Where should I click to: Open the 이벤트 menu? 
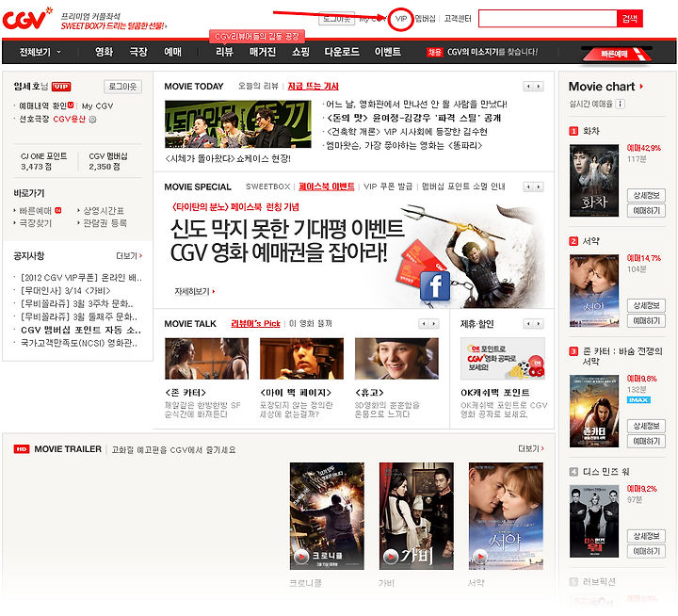pyautogui.click(x=387, y=52)
